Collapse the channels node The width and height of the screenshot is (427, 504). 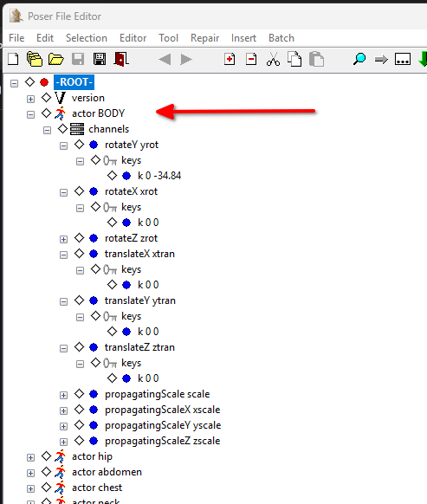48,130
